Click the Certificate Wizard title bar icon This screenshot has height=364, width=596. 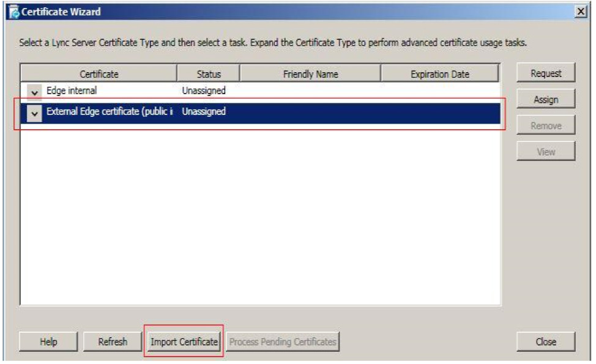tap(15, 12)
